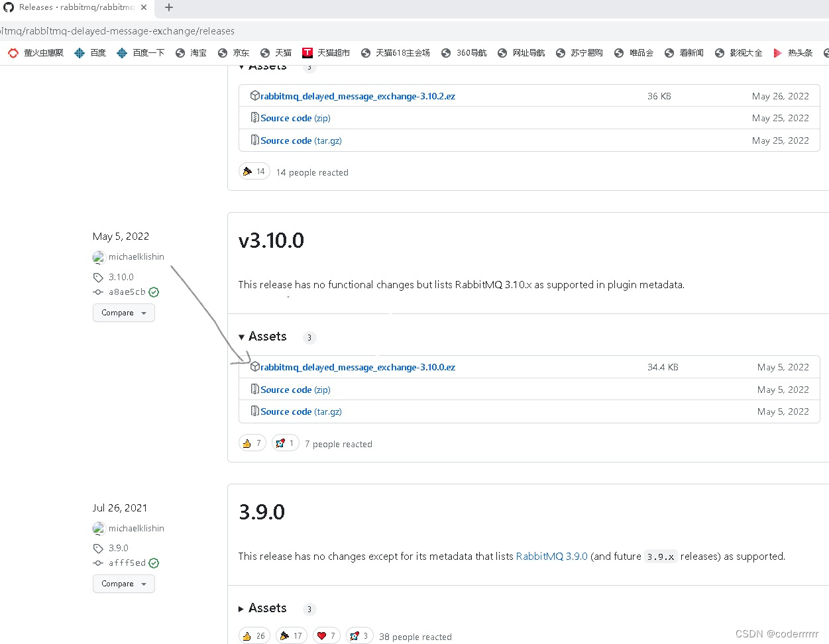Download Source code (zip) dated May 5, 2022
The width and height of the screenshot is (829, 644).
pyautogui.click(x=296, y=390)
